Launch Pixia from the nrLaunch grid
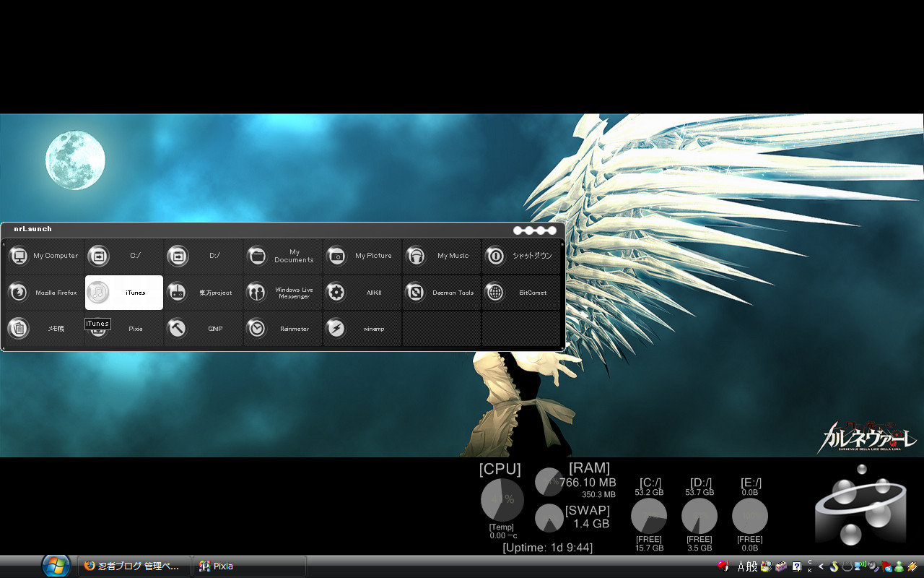 [124, 329]
